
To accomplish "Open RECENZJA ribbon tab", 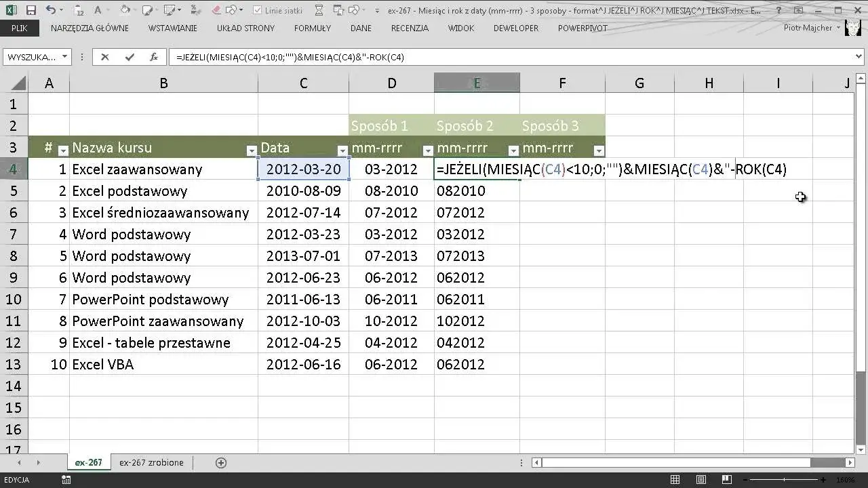I will coord(410,28).
